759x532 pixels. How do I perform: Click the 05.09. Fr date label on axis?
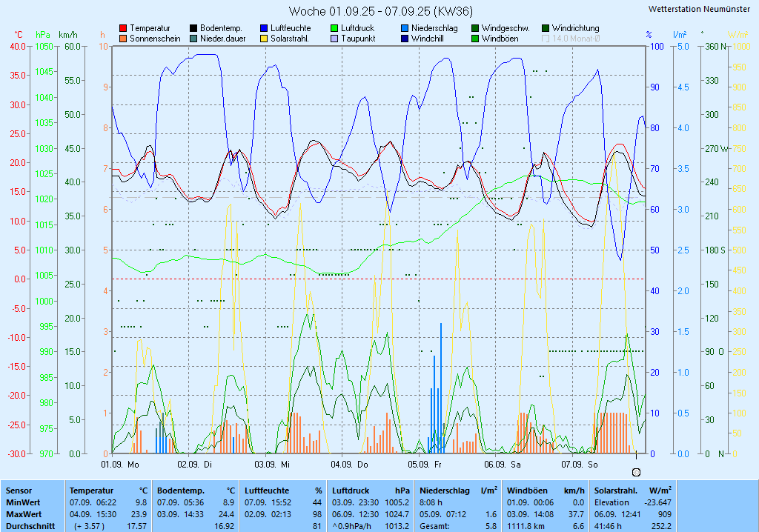(x=426, y=465)
